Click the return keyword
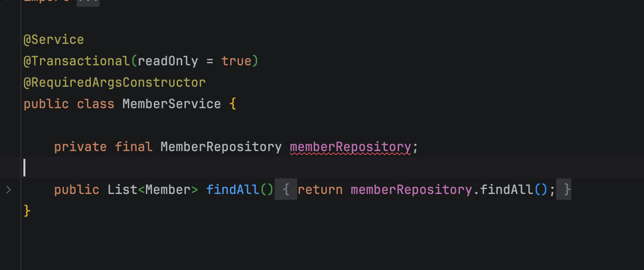 [320, 190]
